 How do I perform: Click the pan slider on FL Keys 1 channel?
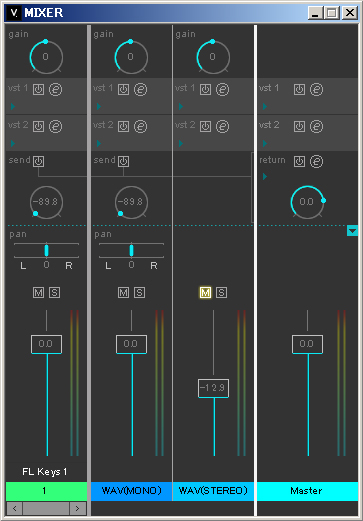point(46,250)
